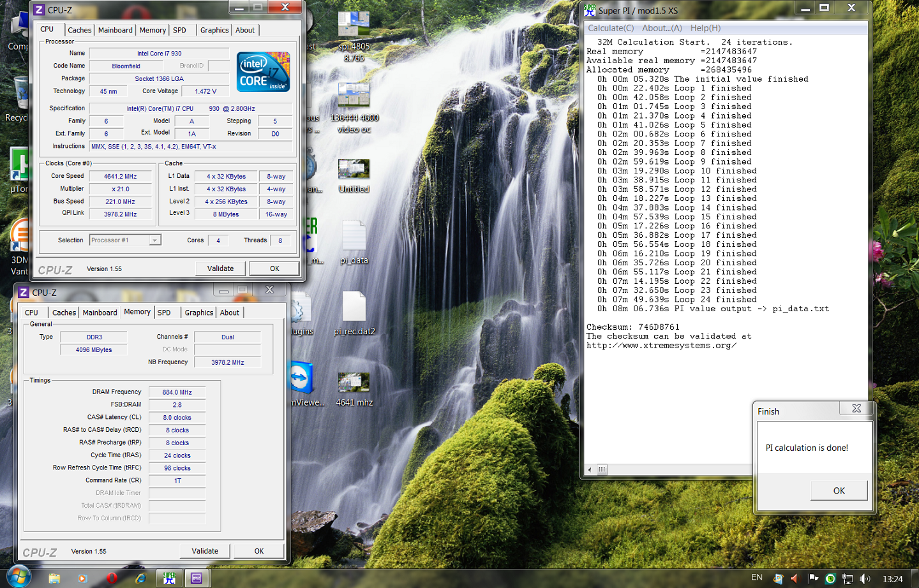
Task: Open the Opera browser taskbar icon
Action: tap(112, 578)
